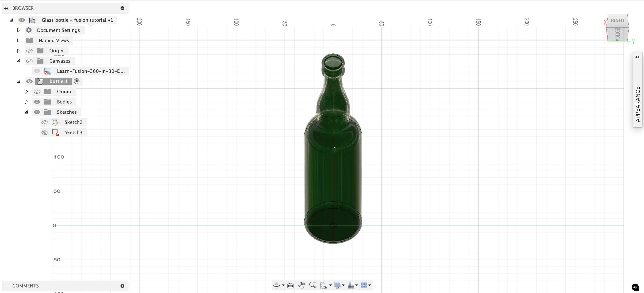Viewport: 644px width, 293px height.
Task: Click the Zoom Window fit icon
Action: tap(323, 285)
